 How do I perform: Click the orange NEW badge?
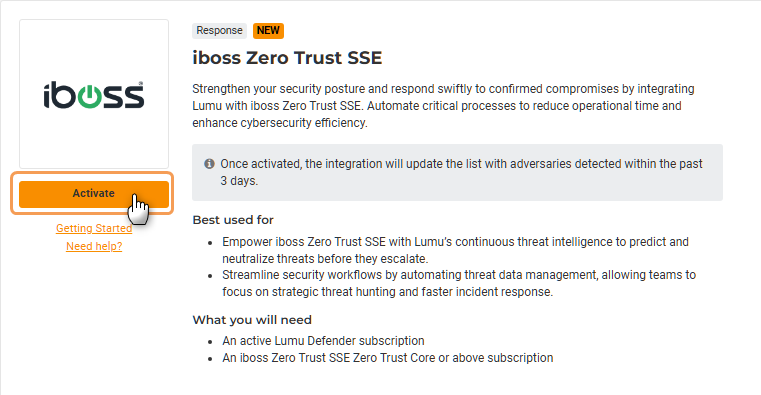point(268,31)
